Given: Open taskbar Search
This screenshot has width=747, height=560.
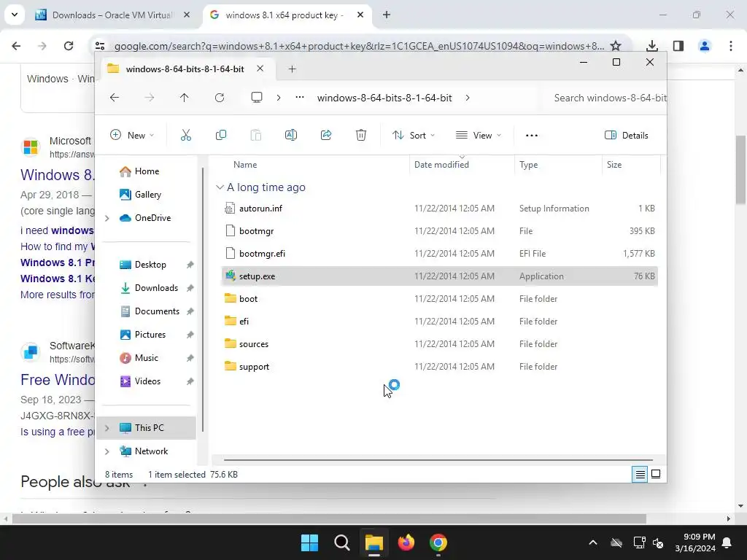Looking at the screenshot, I should [x=342, y=542].
